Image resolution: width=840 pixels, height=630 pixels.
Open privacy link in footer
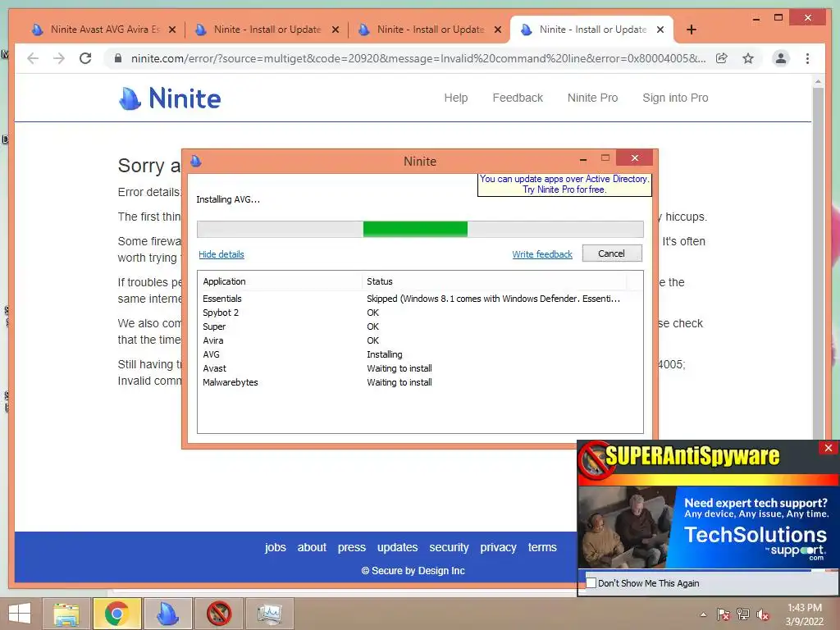(498, 547)
